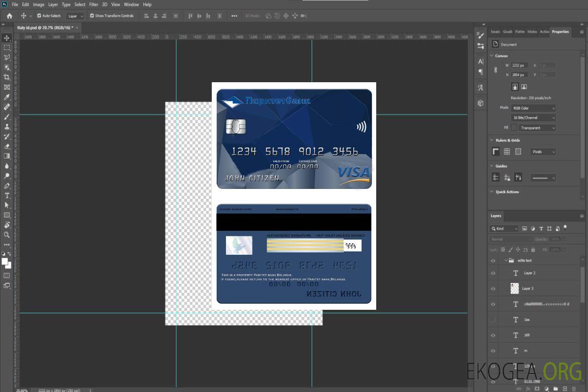Screen dimensions: 588x392
Task: Select the Move tool in the toolbar
Action: point(7,38)
